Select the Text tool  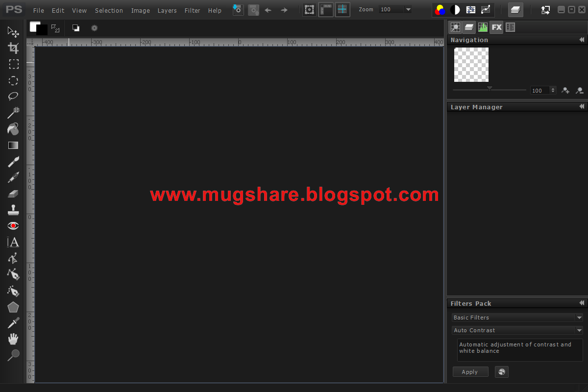point(13,242)
